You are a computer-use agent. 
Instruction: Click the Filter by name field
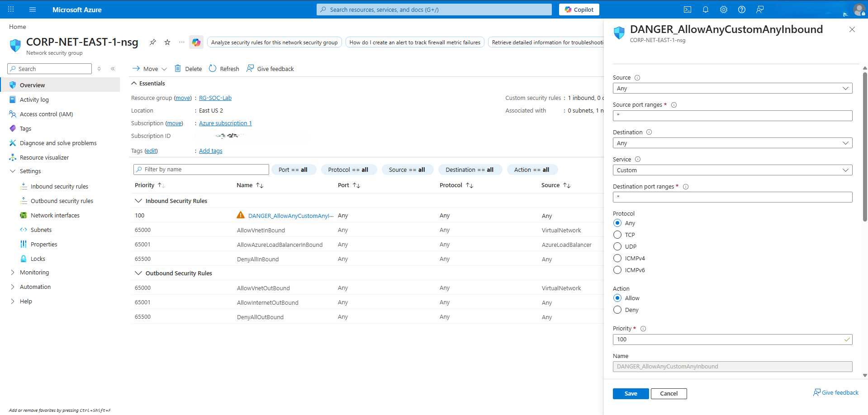[x=201, y=170]
